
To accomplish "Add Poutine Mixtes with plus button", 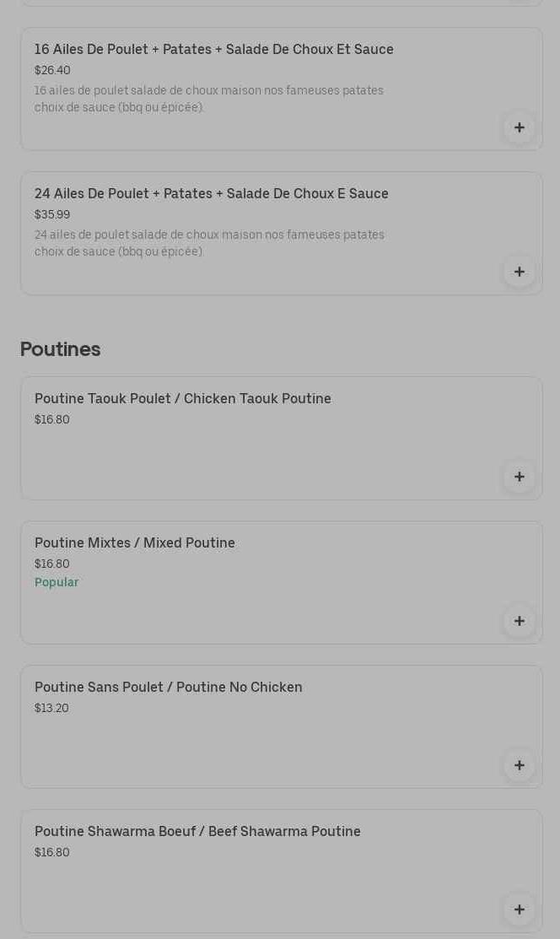I will point(519,621).
